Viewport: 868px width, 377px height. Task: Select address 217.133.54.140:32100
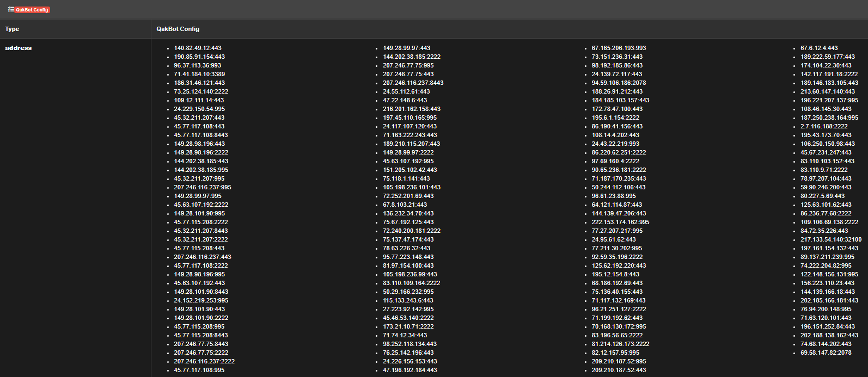[x=831, y=239]
